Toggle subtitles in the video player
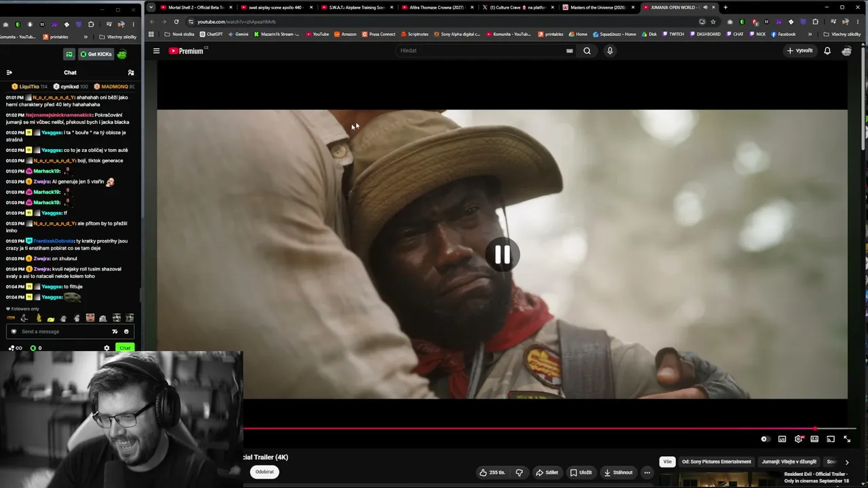Screen dimensions: 868x488 coord(782,439)
